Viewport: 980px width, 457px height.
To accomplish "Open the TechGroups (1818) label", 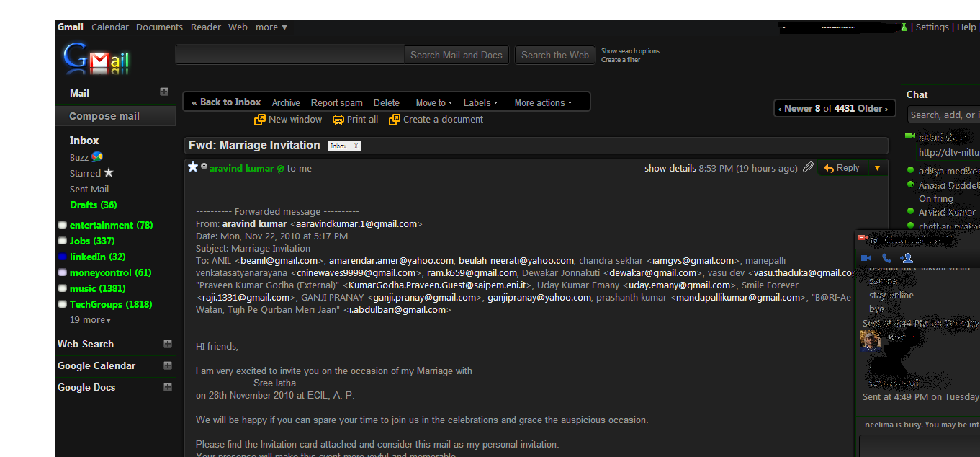I will tap(111, 304).
